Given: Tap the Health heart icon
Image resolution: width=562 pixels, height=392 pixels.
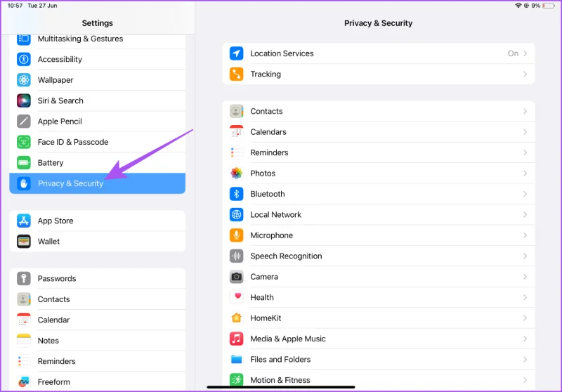Looking at the screenshot, I should tap(236, 297).
